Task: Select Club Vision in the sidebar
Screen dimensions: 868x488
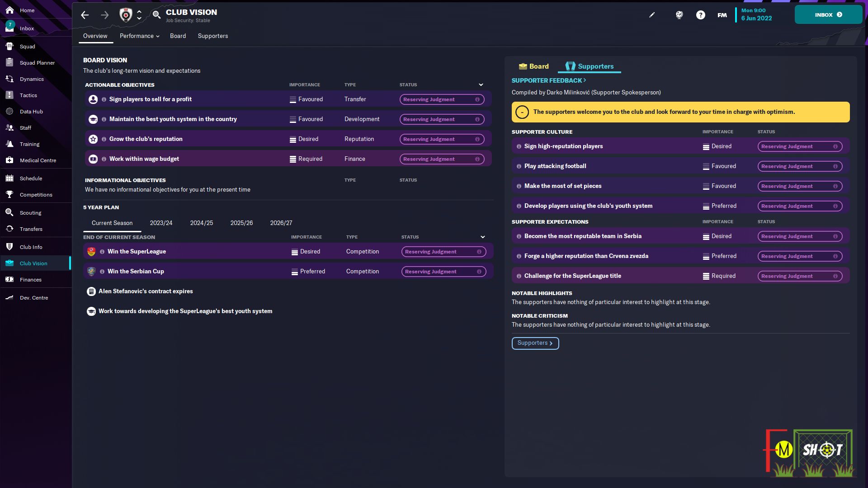Action: tap(35, 263)
